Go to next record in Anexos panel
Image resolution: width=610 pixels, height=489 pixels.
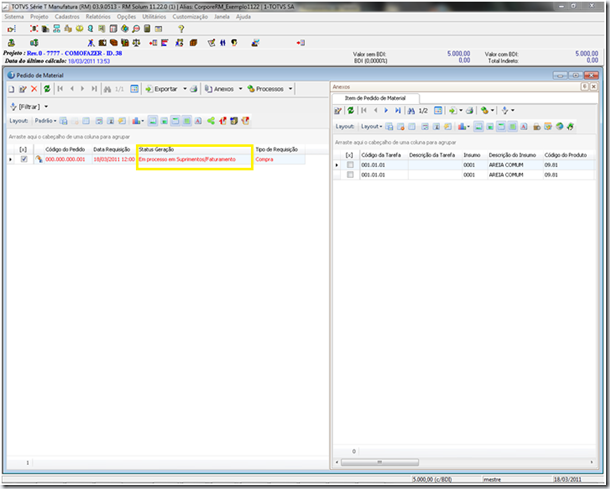coord(386,110)
